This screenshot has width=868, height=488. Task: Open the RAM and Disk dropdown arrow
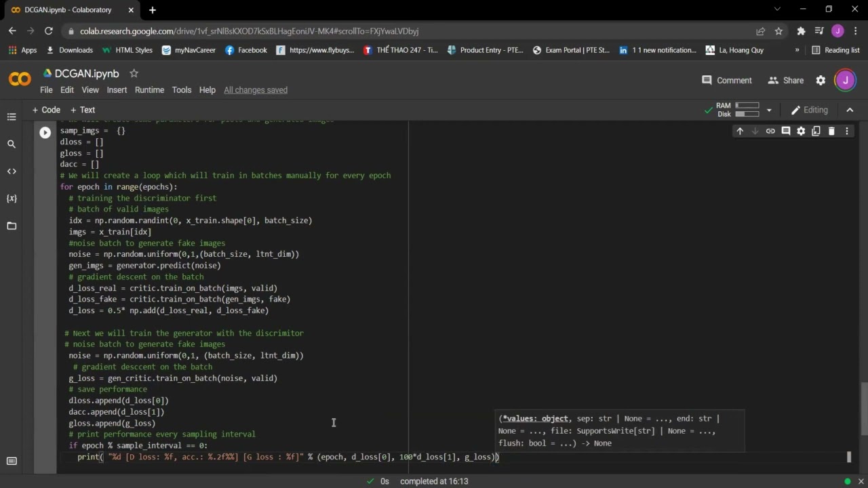pos(769,110)
